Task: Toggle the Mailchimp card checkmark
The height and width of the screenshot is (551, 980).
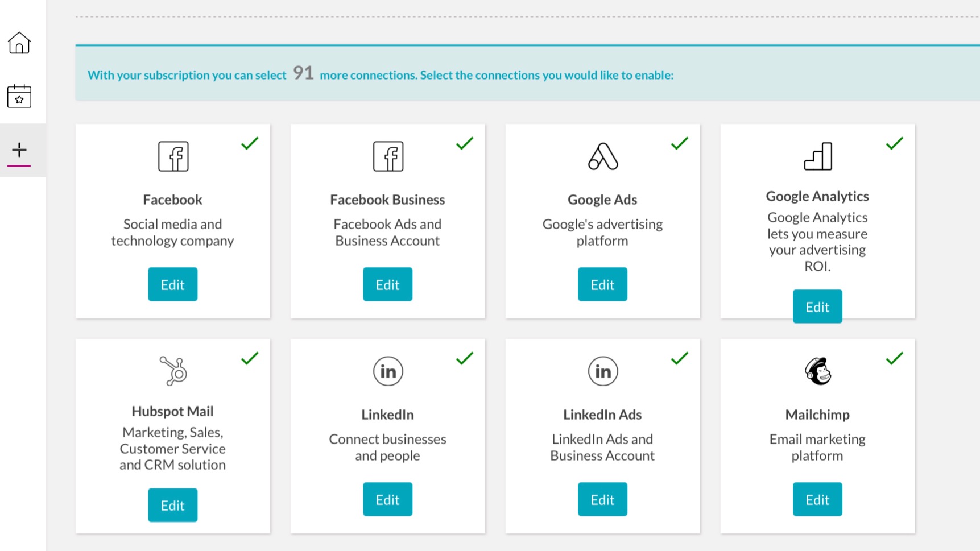Action: tap(895, 358)
